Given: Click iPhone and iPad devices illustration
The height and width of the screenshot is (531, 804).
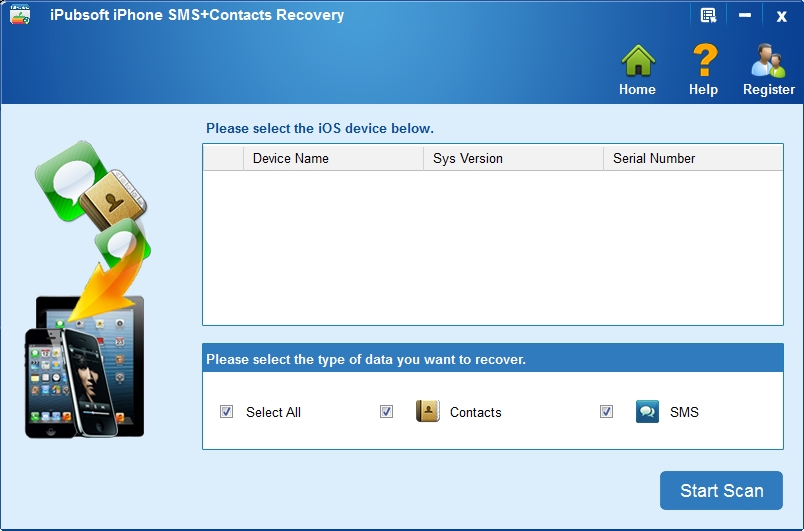Looking at the screenshot, I should coord(85,366).
